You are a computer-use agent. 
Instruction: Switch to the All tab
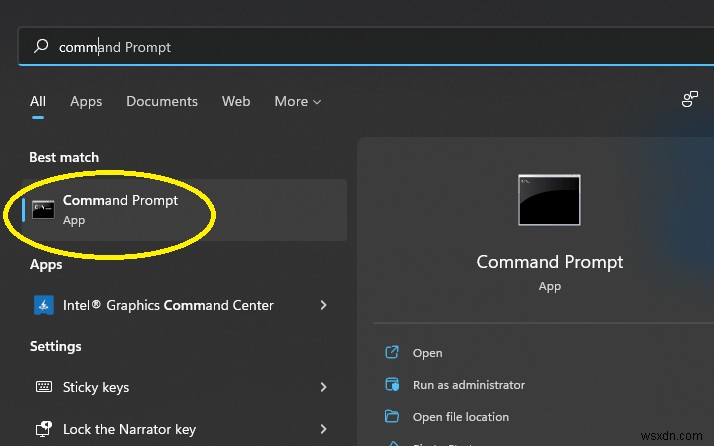pyautogui.click(x=38, y=101)
